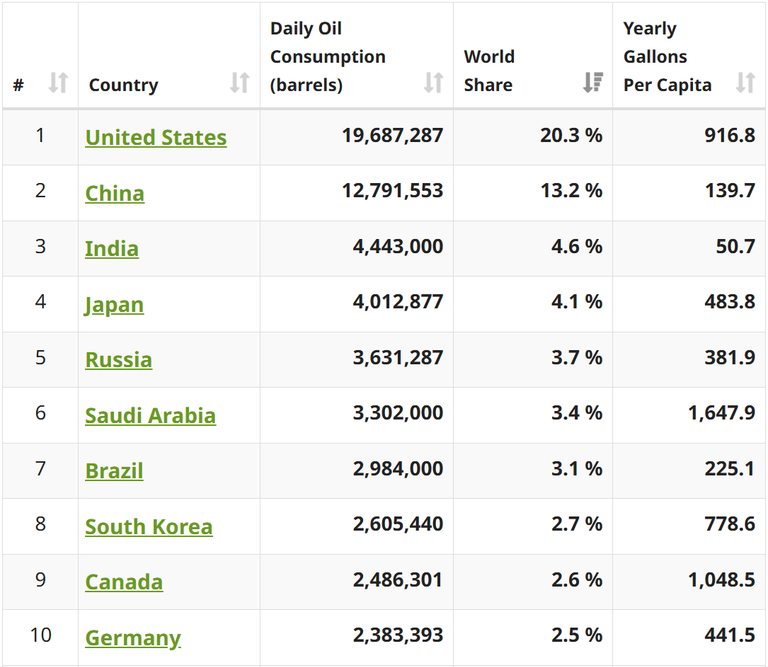Open the Saudi Arabia link
Viewport: 768px width, 667px height.
click(x=150, y=415)
